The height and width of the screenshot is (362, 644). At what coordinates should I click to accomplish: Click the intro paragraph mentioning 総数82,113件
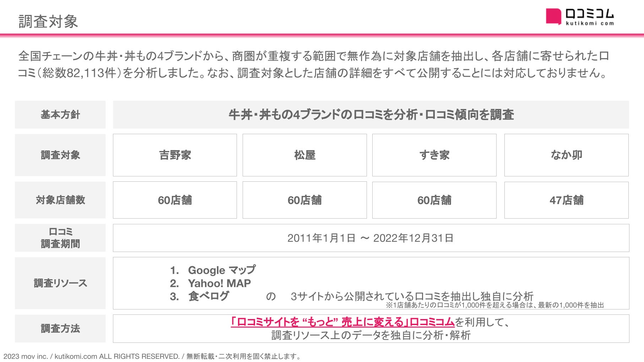pyautogui.click(x=314, y=64)
